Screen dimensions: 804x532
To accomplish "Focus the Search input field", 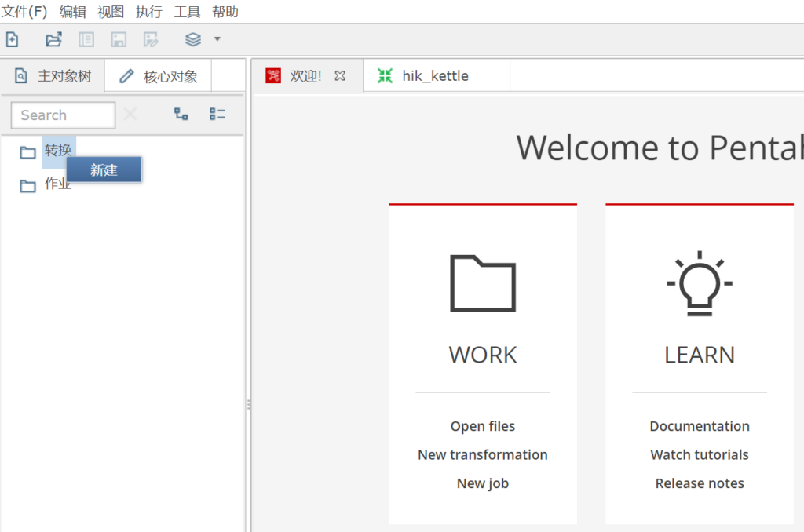I will tap(63, 115).
